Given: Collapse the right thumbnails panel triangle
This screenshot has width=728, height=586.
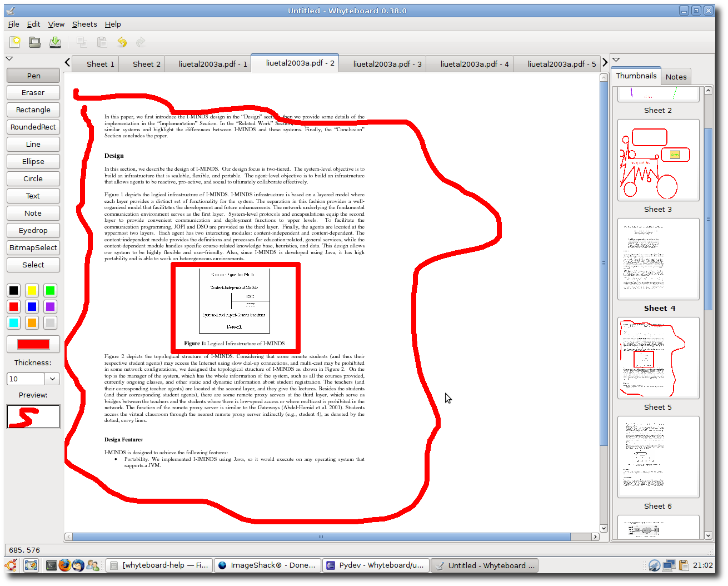Looking at the screenshot, I should pyautogui.click(x=616, y=59).
